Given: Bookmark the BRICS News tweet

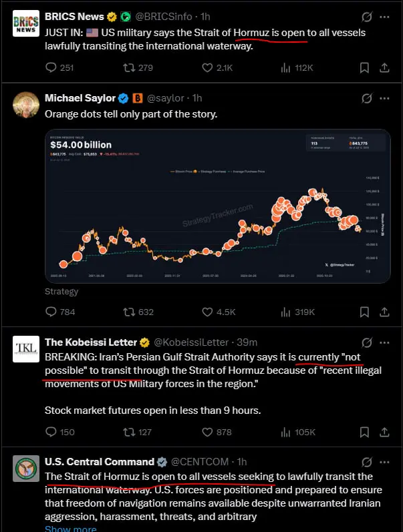Looking at the screenshot, I should (364, 68).
